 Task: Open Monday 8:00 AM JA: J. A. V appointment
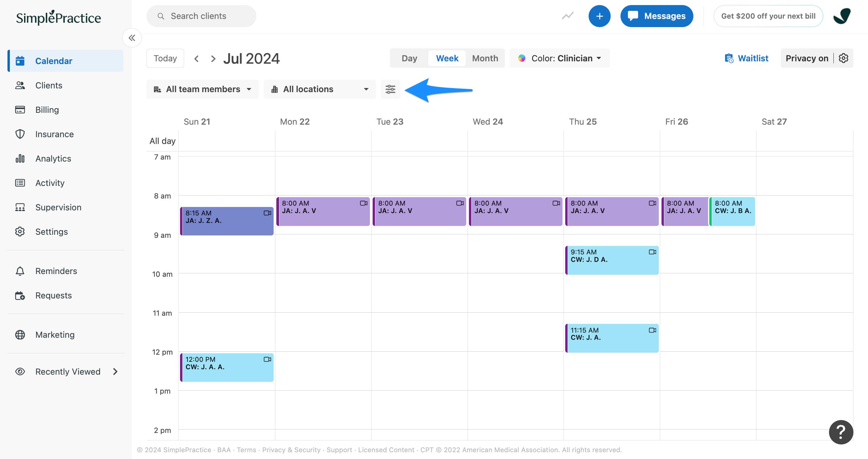click(323, 211)
